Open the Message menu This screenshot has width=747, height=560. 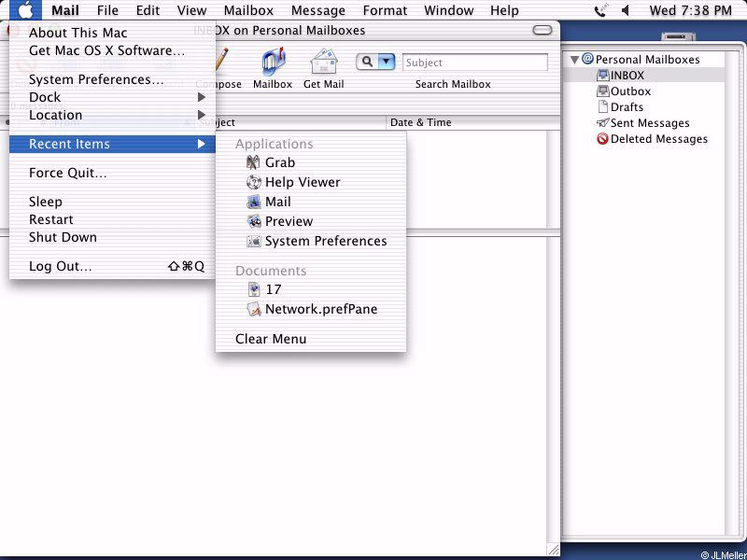pyautogui.click(x=318, y=10)
